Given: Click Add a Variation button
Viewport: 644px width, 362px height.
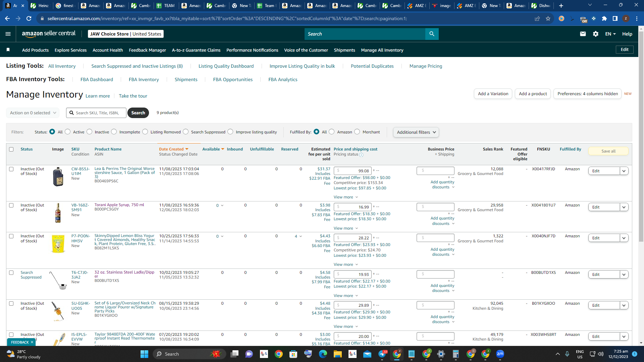Looking at the screenshot, I should coord(493,94).
